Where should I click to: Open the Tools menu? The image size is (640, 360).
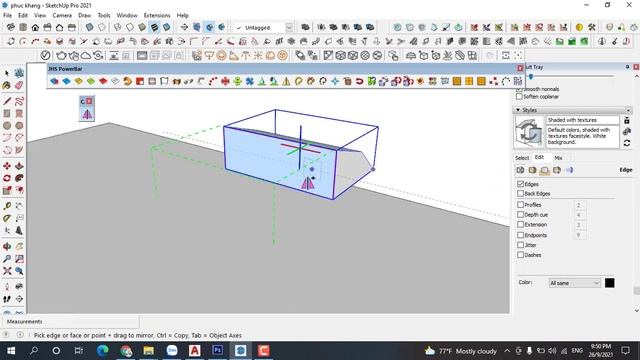click(x=104, y=15)
